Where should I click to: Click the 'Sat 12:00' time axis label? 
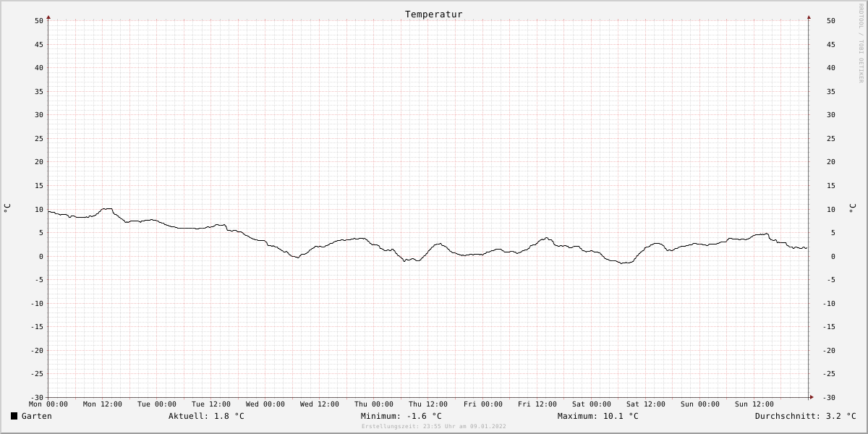[x=646, y=404]
